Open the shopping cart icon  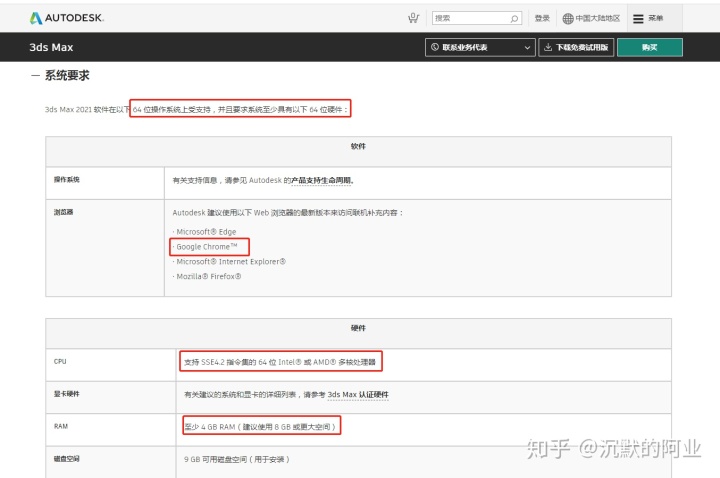tap(413, 18)
